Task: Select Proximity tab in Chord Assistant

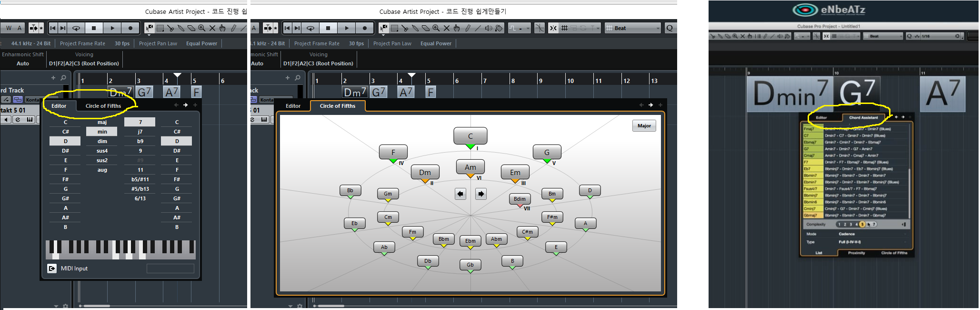Action: click(x=856, y=253)
